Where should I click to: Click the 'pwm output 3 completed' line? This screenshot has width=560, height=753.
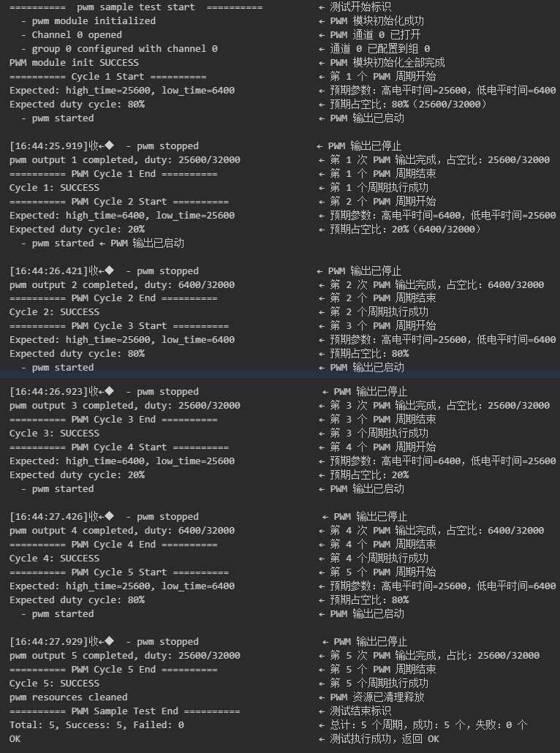point(125,405)
